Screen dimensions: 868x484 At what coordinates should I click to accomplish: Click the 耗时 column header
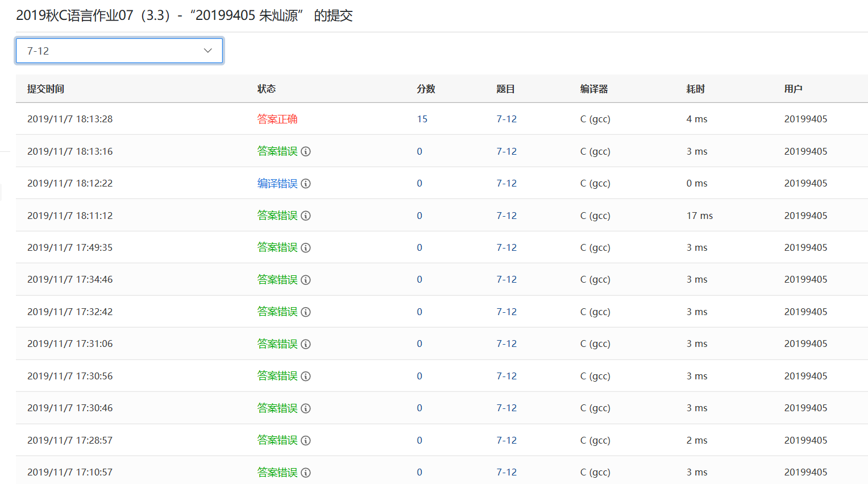click(x=695, y=89)
